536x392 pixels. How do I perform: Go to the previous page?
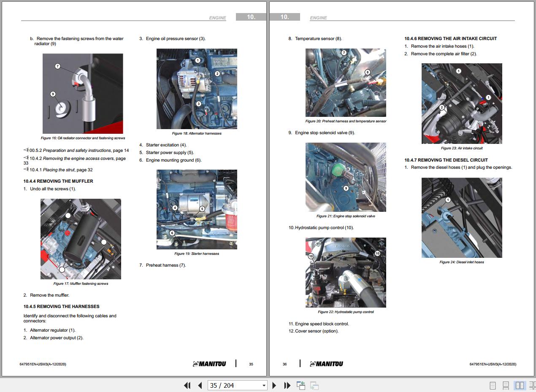[x=200, y=385]
